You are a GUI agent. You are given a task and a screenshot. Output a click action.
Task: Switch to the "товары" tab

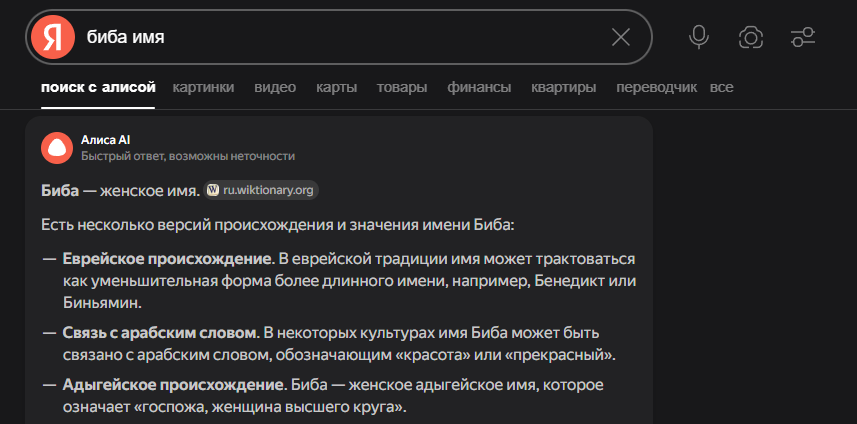[x=402, y=87]
